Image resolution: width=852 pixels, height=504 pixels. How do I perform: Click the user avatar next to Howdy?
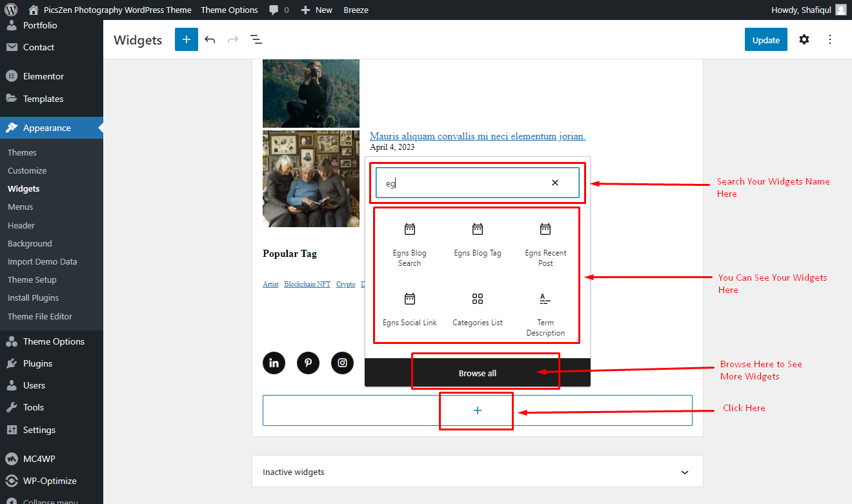point(840,10)
